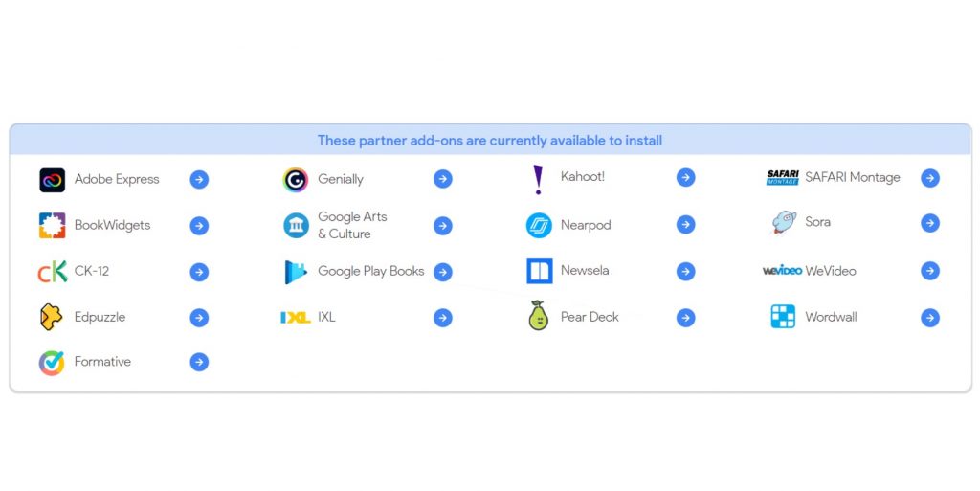Go to WeVideo via its arrow button

tap(929, 271)
